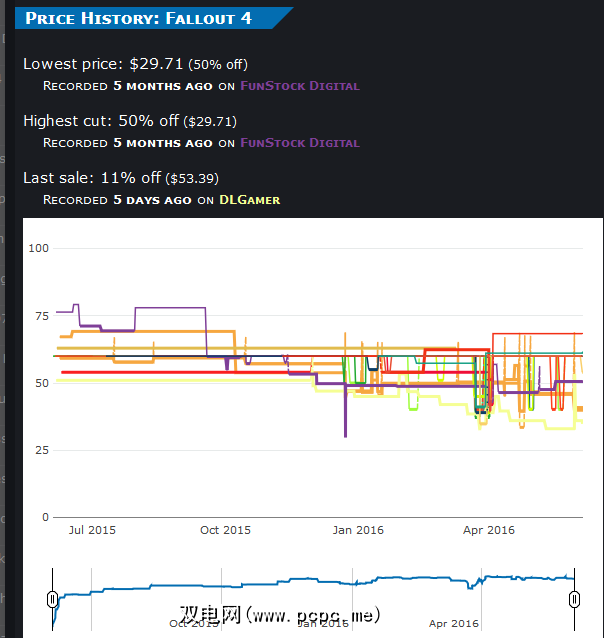The image size is (604, 638).
Task: Open FunStock Digital link under Highest cut
Action: (300, 143)
